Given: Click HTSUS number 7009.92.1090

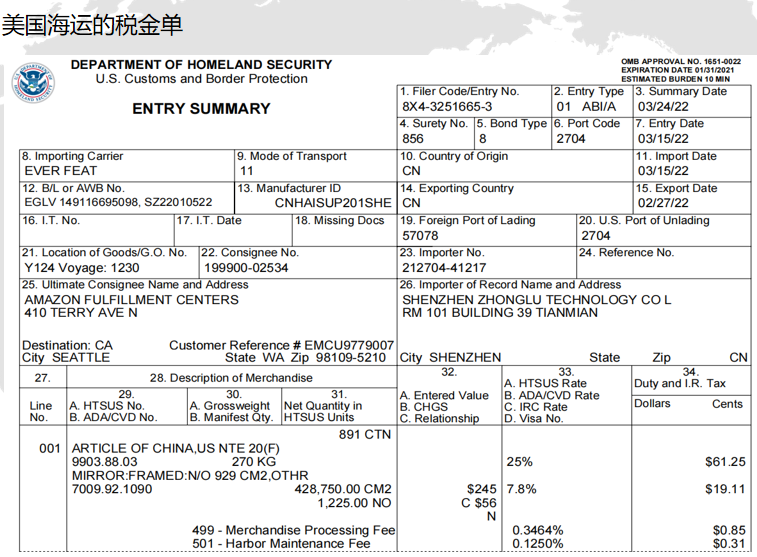Looking at the screenshot, I should [x=113, y=491].
